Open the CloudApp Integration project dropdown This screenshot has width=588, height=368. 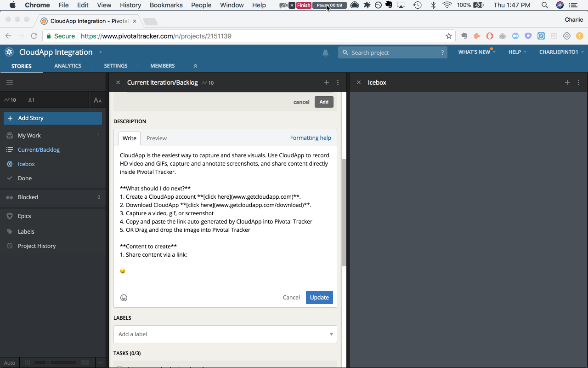101,52
